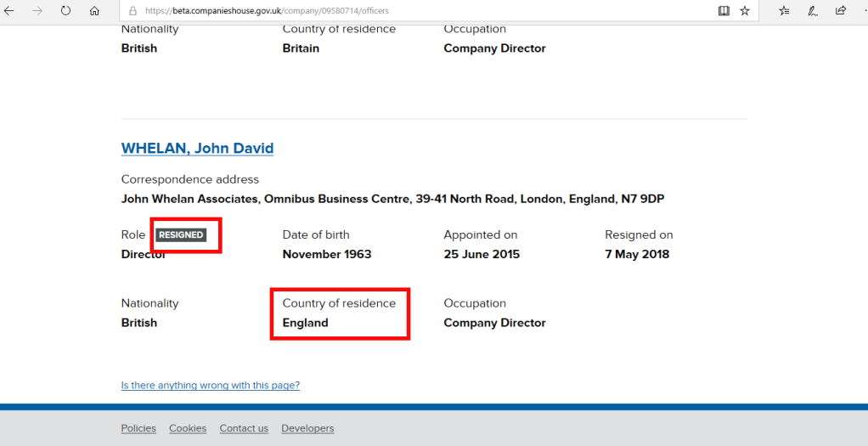The image size is (868, 446).
Task: Click the browser Forward arrow
Action: (x=37, y=11)
